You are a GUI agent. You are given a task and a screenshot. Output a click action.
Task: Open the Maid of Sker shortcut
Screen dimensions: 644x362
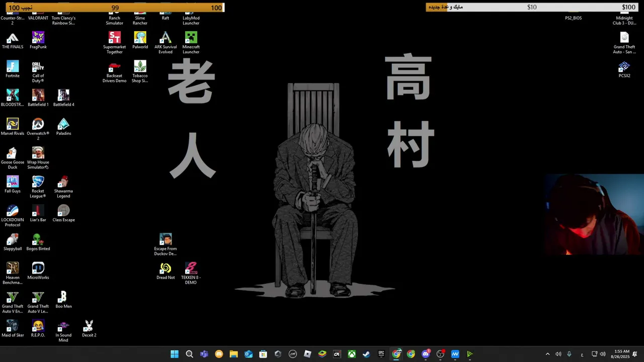click(13, 328)
